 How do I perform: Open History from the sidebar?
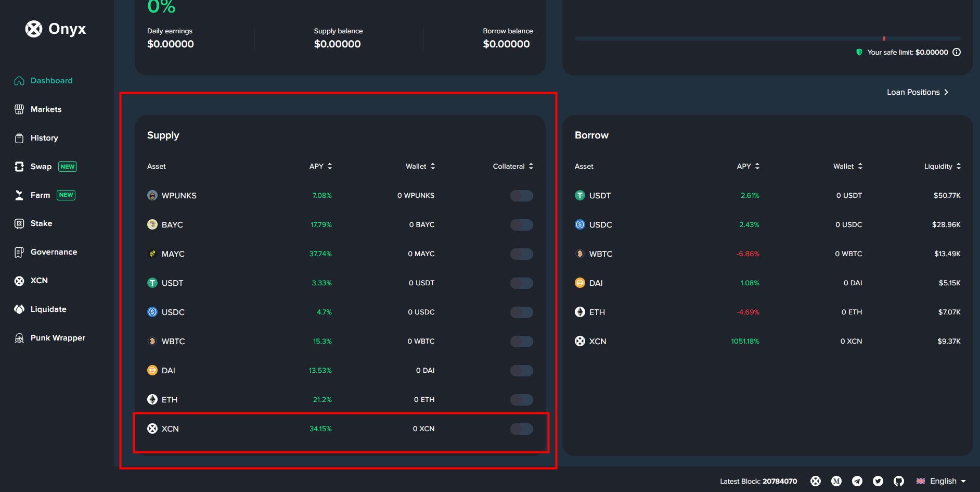pos(36,138)
